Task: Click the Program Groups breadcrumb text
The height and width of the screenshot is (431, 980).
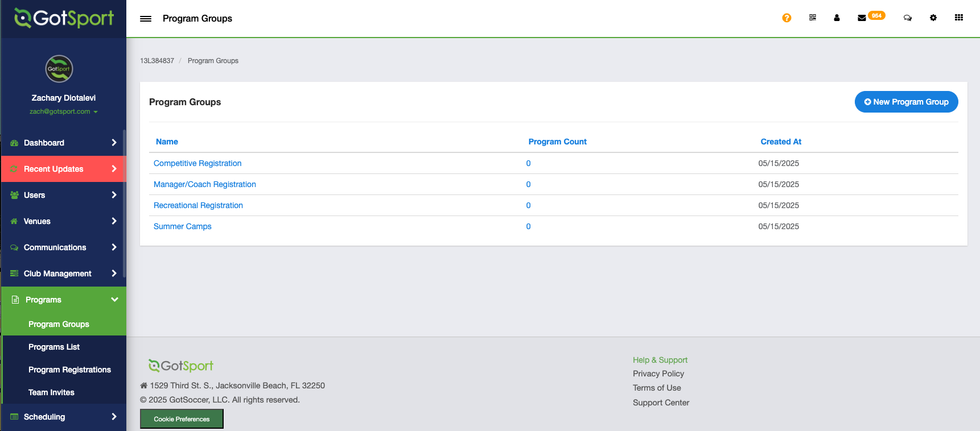Action: click(213, 61)
